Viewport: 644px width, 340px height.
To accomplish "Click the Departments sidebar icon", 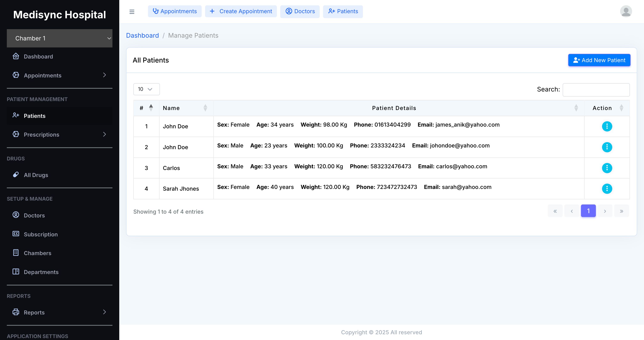I will [16, 271].
